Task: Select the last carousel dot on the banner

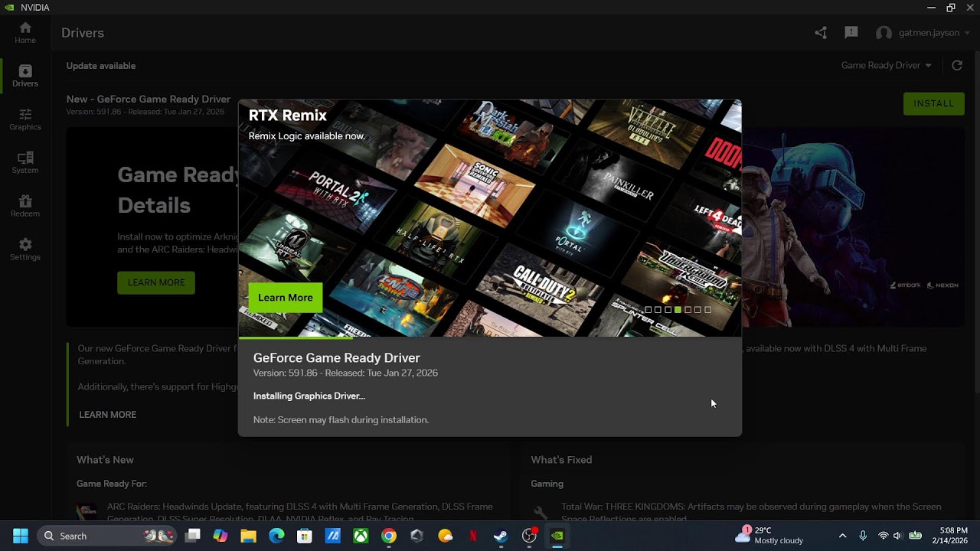Action: click(x=707, y=310)
